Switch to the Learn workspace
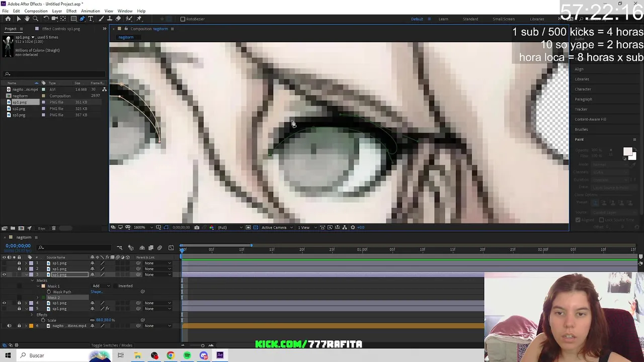 [x=443, y=19]
